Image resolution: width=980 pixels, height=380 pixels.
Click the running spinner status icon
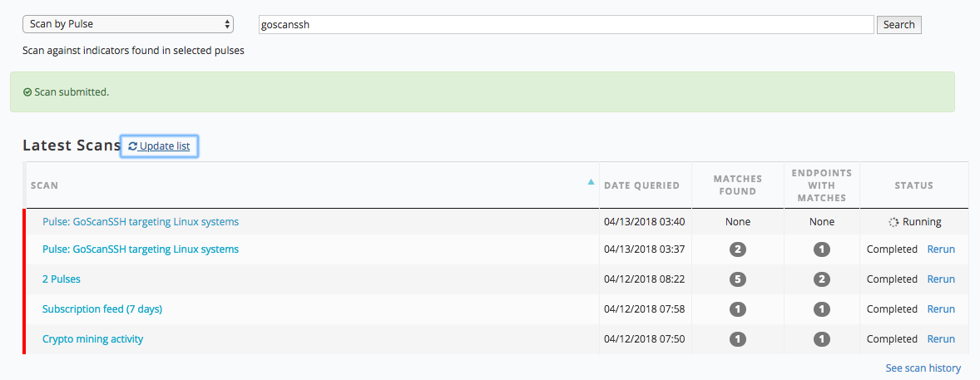[893, 223]
